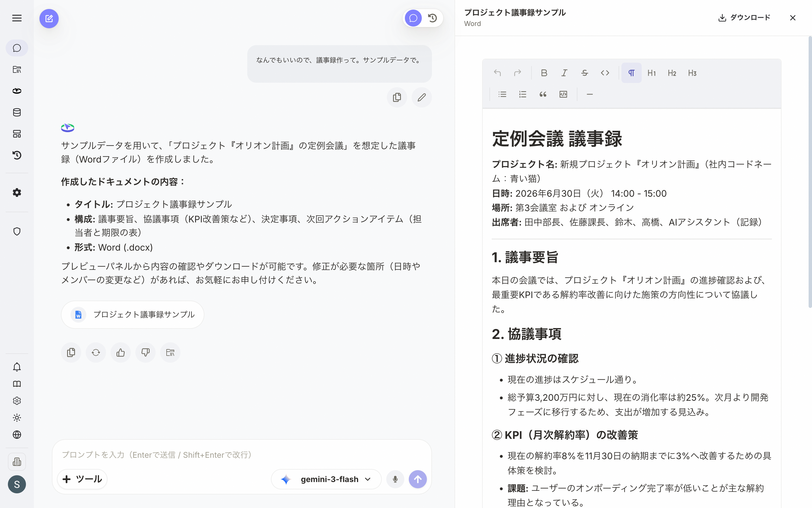Undo the last edit in the editor
This screenshot has width=812, height=508.
[497, 73]
